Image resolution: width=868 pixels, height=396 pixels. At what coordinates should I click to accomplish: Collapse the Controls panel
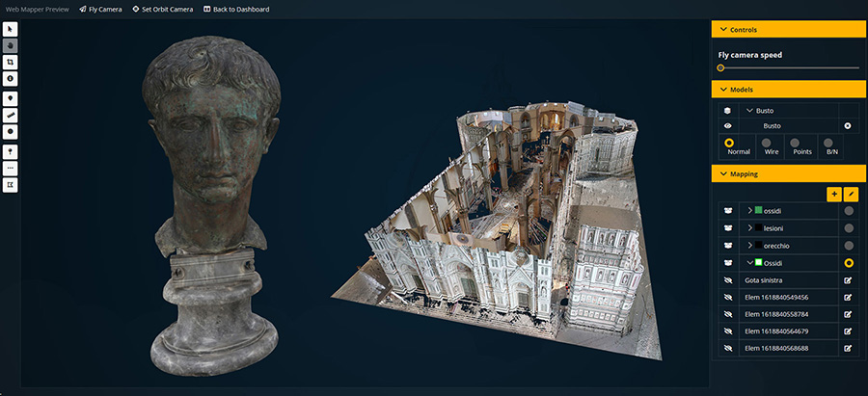tap(788, 29)
